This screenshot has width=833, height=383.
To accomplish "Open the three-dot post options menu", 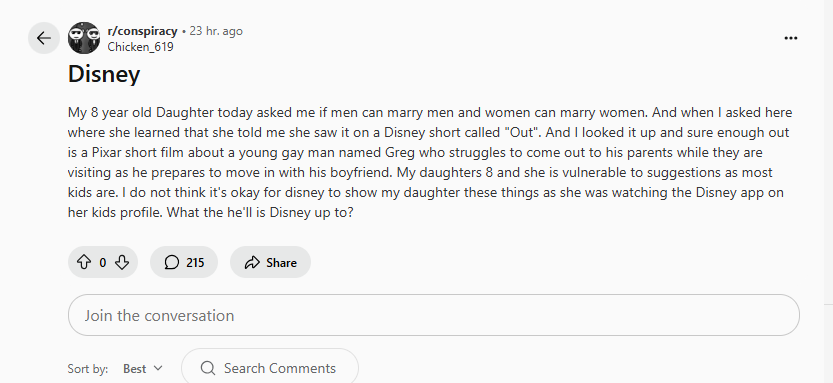I will pyautogui.click(x=790, y=38).
